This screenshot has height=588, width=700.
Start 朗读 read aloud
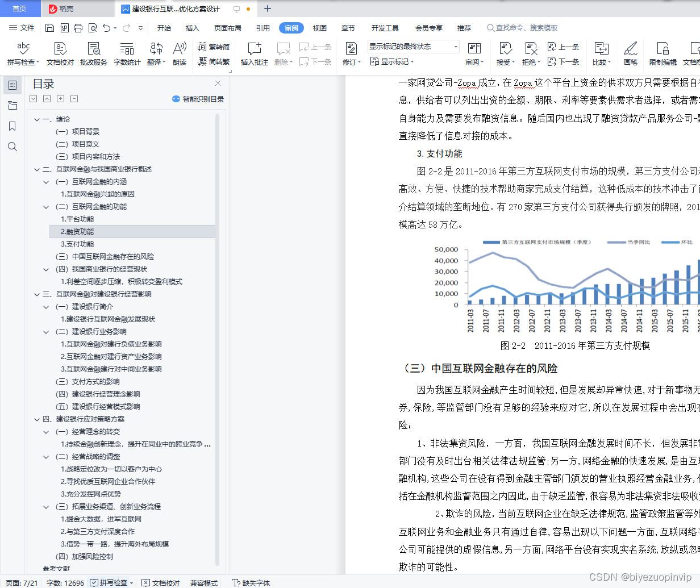[x=178, y=55]
